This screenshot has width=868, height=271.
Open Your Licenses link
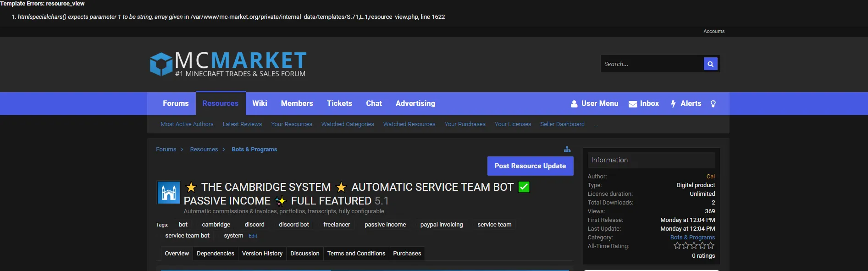pyautogui.click(x=513, y=124)
